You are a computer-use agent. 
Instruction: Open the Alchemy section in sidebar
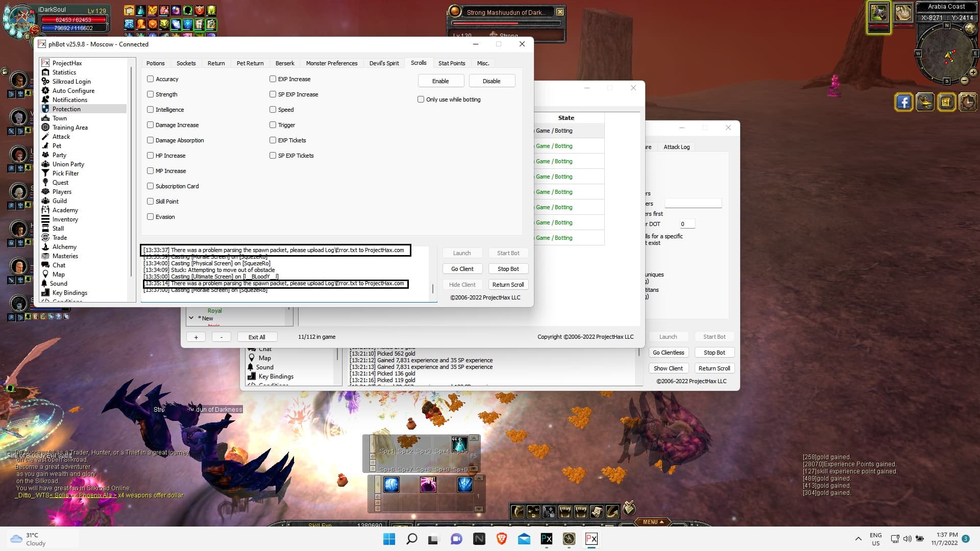(64, 247)
